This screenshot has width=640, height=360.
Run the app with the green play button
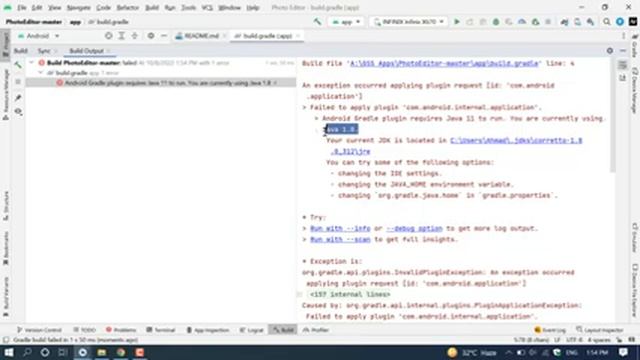457,22
